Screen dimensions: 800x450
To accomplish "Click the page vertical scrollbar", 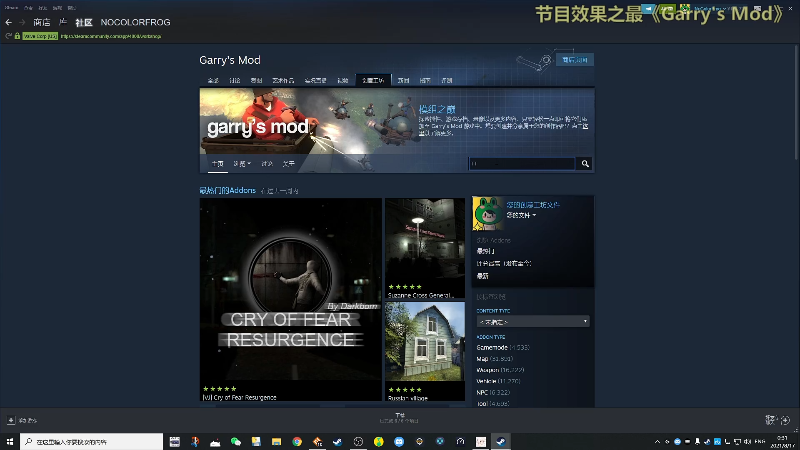I will pos(796,102).
